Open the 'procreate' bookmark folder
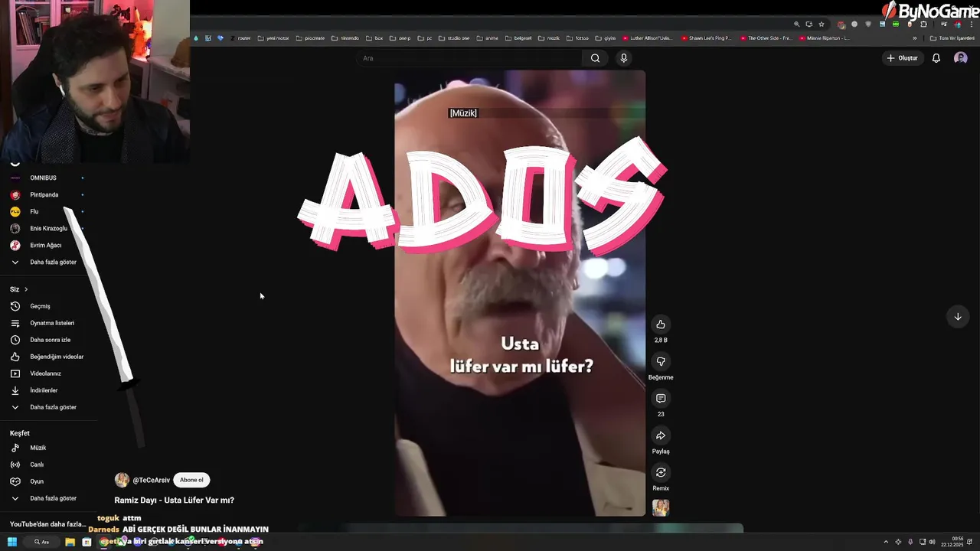Screen dimensions: 980x551 tap(310, 37)
